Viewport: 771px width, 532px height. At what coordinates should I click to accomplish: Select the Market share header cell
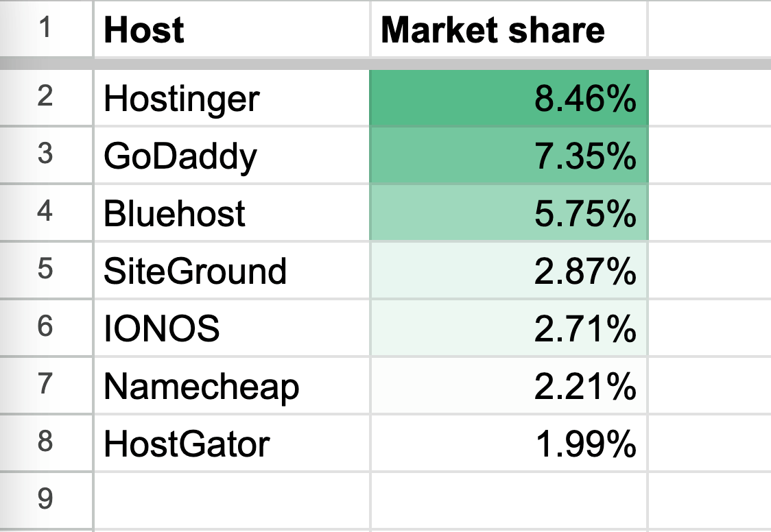click(x=508, y=30)
